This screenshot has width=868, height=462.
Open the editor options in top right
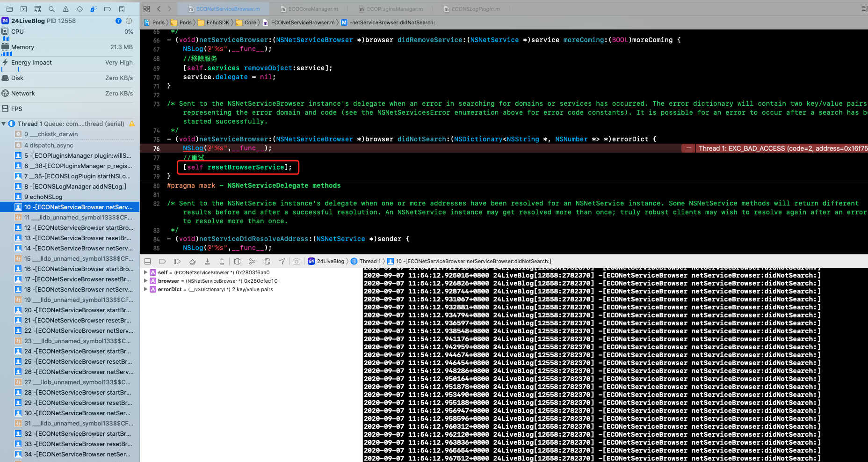coord(863,9)
